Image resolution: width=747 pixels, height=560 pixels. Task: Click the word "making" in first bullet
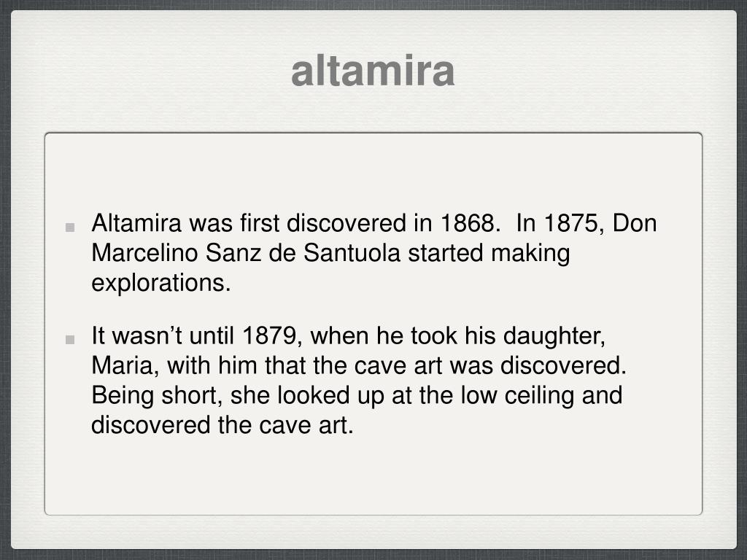[530, 253]
